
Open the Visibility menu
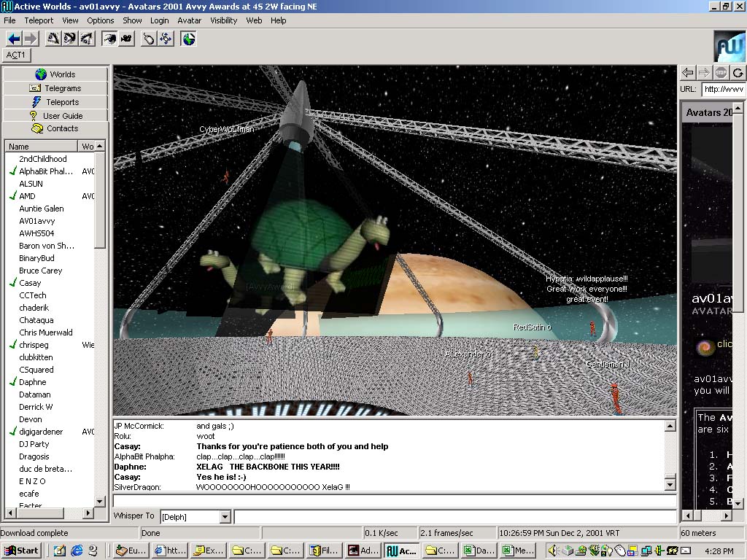tap(223, 20)
